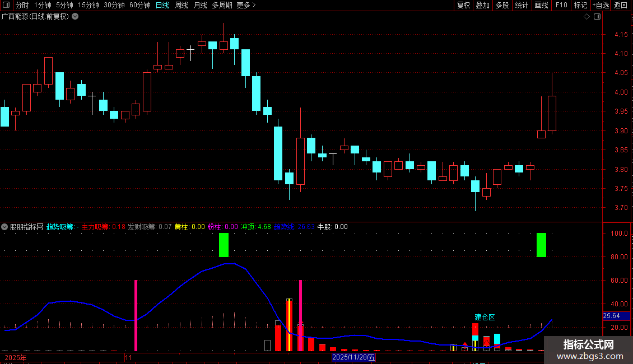Click the 25.64 value tag on indicator axis
The width and height of the screenshot is (633, 364).
(616, 316)
